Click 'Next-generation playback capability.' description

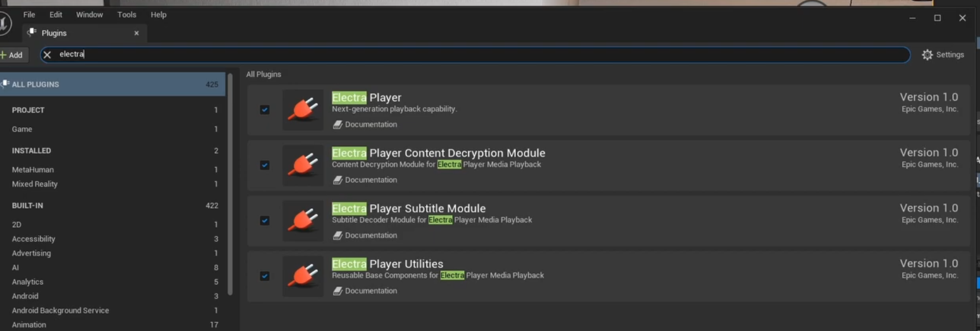click(394, 109)
